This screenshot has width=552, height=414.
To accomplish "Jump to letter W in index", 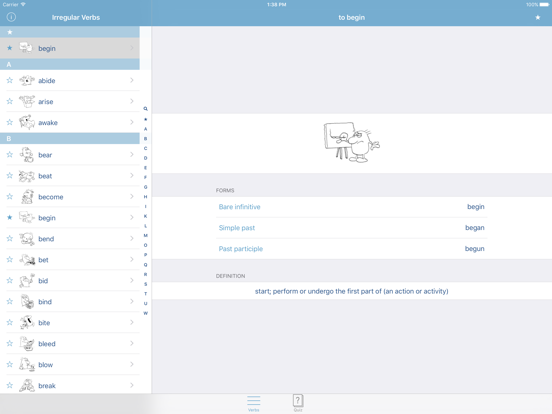I will pos(145,313).
